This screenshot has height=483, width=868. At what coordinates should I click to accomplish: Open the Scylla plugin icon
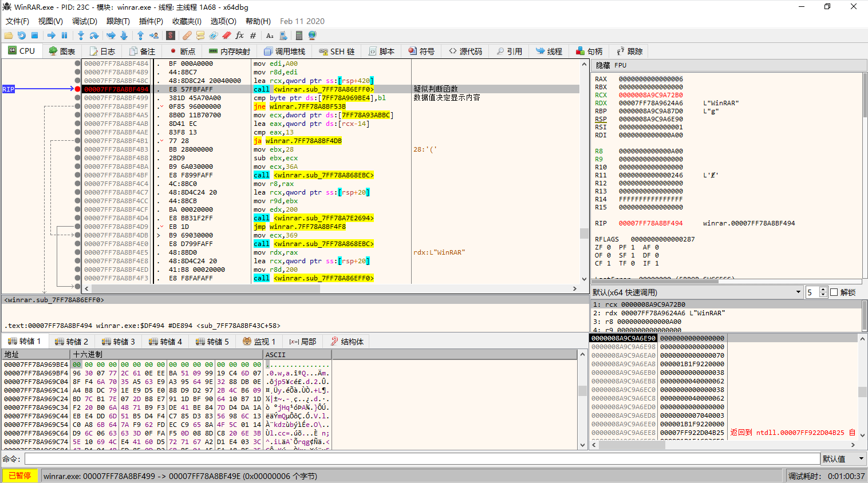[x=171, y=35]
